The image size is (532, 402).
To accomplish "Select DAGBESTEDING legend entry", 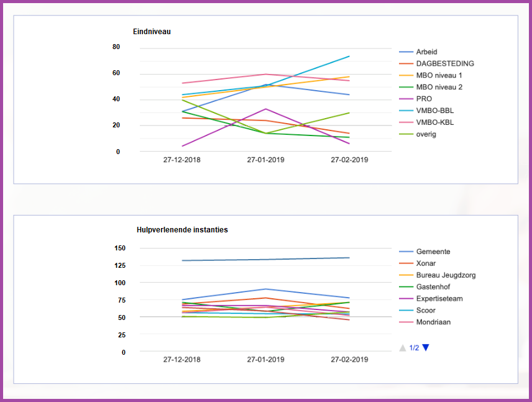I will click(x=445, y=63).
